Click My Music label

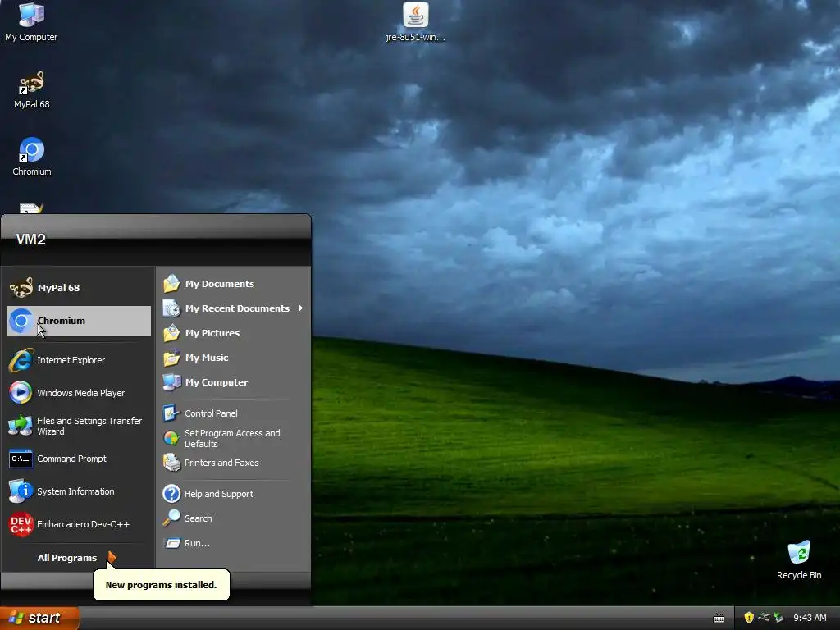tap(207, 358)
